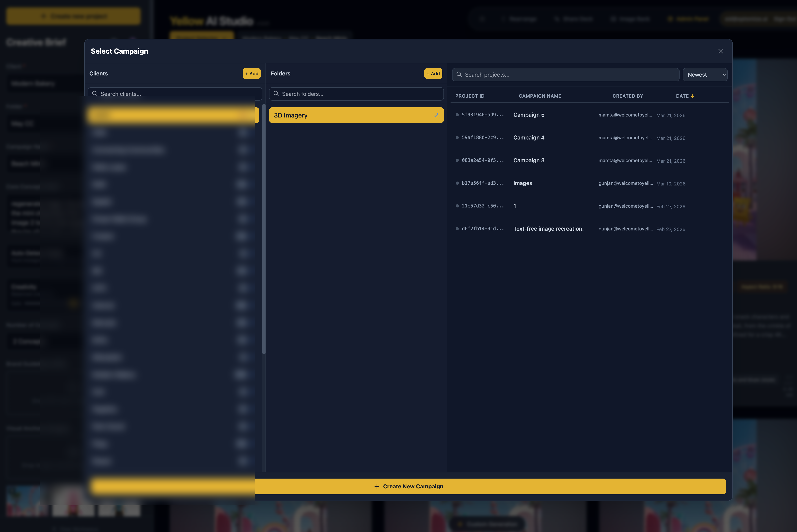
Task: Click project ID d6f2fb14-91d...
Action: click(x=483, y=229)
